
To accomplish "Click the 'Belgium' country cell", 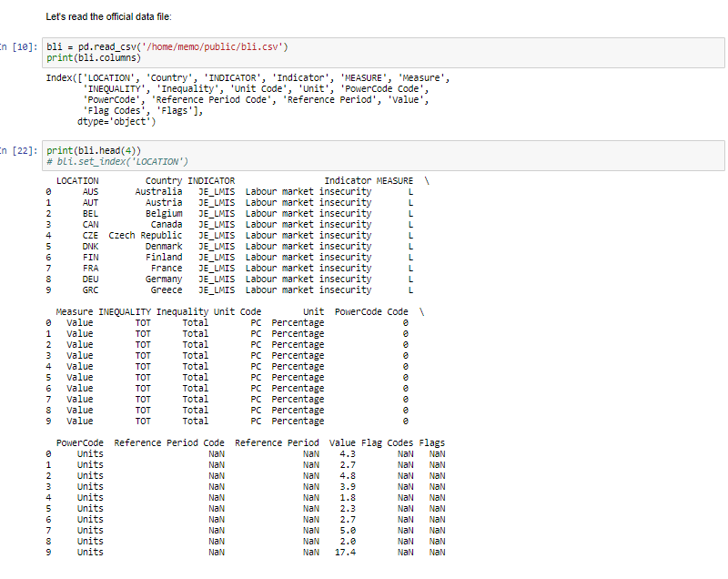I will tap(164, 214).
